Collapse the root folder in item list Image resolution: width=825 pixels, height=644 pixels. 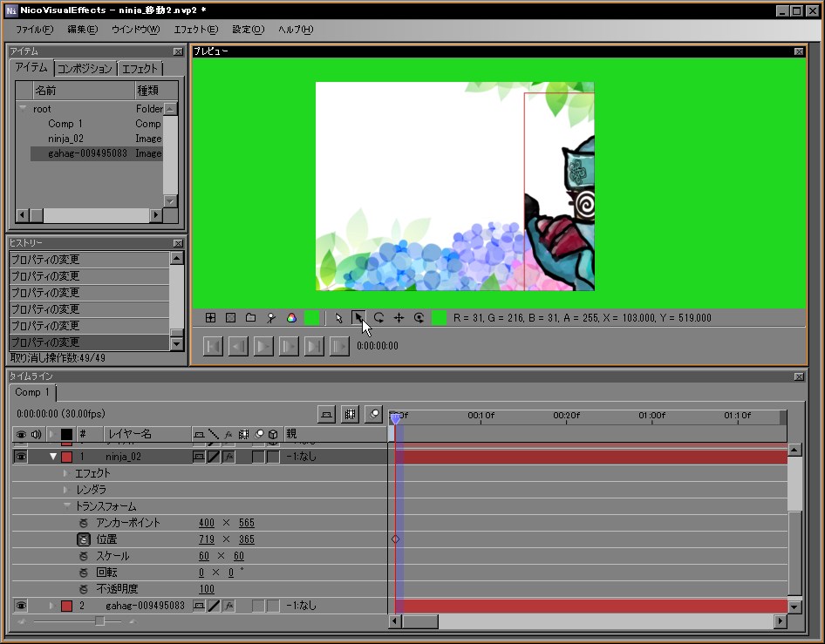click(x=24, y=109)
